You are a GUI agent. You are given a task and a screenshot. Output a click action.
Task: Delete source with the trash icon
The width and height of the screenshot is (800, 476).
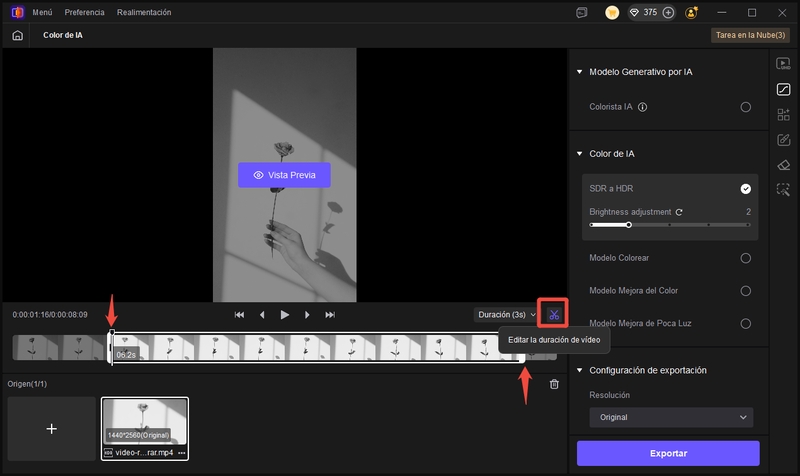554,384
